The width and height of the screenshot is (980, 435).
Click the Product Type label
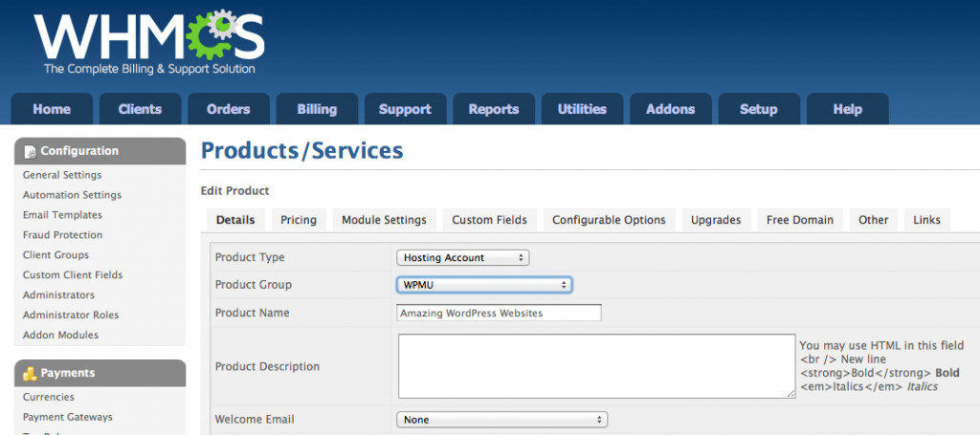click(x=250, y=258)
